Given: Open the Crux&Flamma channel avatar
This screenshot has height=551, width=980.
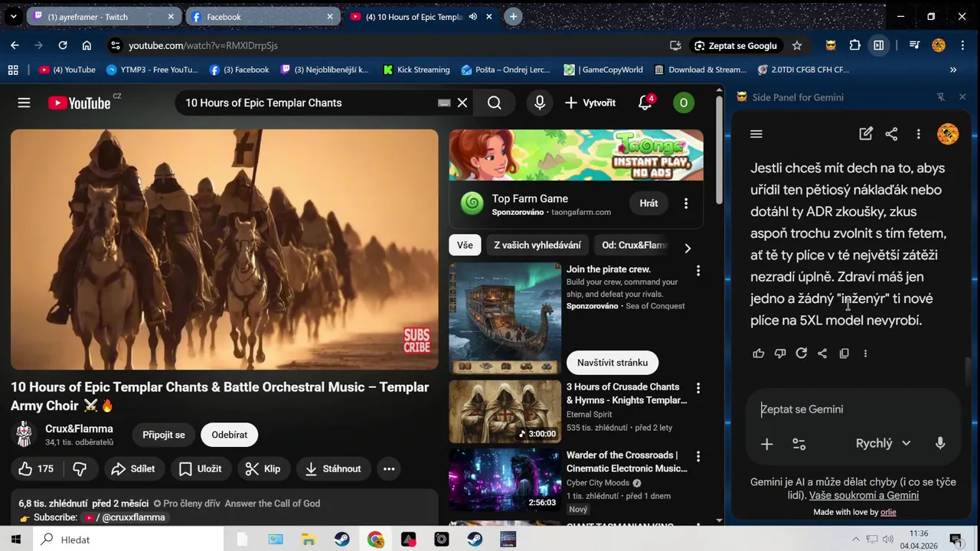Looking at the screenshot, I should coord(24,435).
